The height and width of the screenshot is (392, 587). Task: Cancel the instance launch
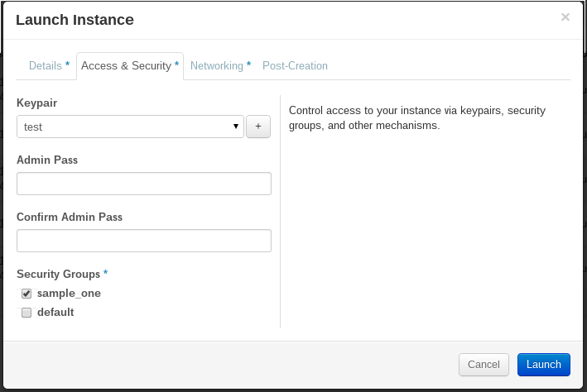pos(484,364)
